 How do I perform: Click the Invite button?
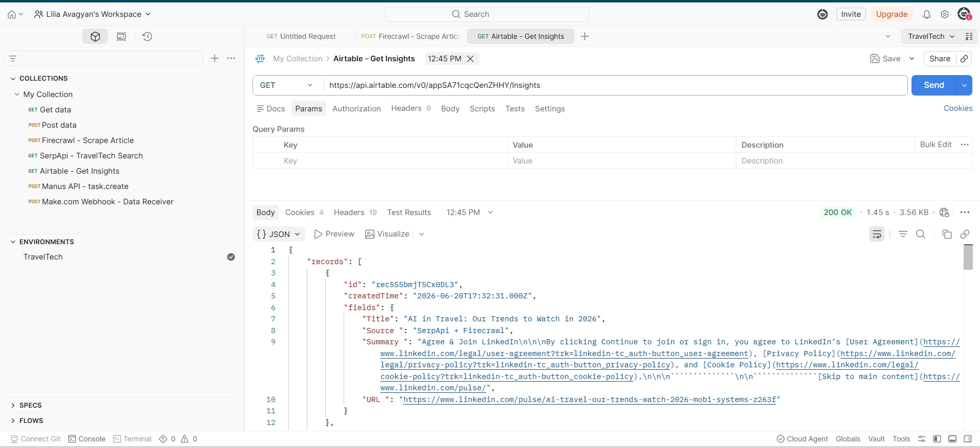[851, 14]
